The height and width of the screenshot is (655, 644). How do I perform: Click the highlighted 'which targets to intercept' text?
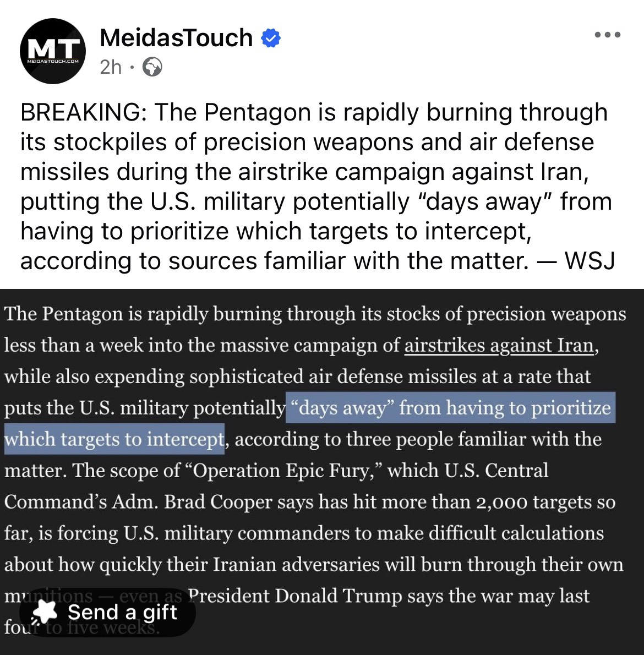point(114,440)
